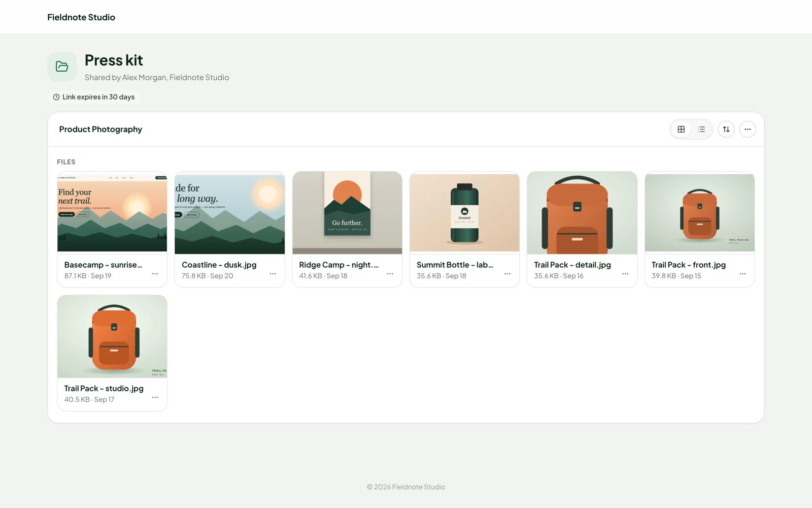Click the © 2026 Fieldnote Studio footer text
The width and height of the screenshot is (812, 508).
pyautogui.click(x=406, y=487)
